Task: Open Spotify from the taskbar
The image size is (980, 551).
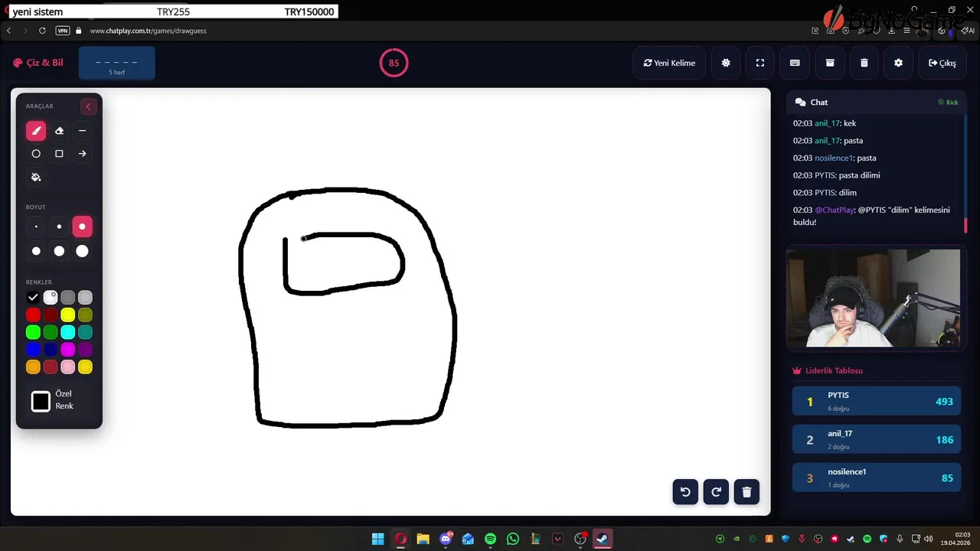Action: coord(490,539)
